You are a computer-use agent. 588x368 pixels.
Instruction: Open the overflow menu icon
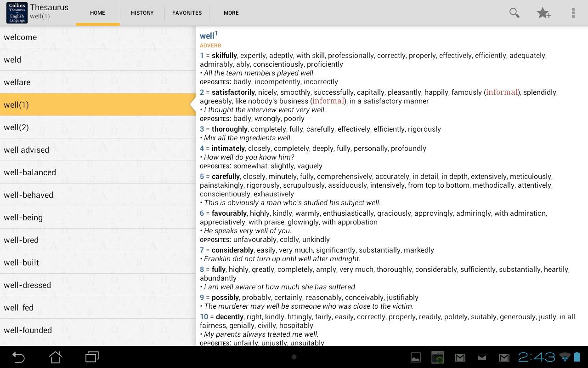pyautogui.click(x=573, y=13)
